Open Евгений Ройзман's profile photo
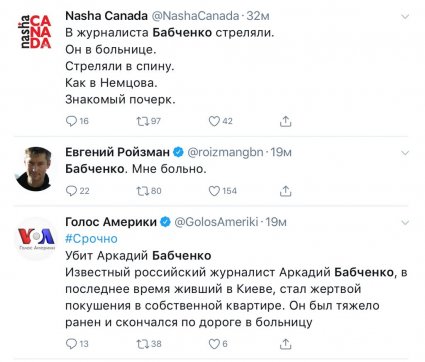 coord(34,169)
